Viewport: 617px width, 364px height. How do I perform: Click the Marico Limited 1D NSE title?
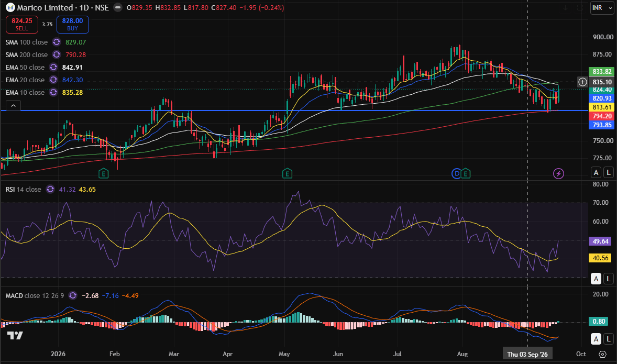click(x=63, y=7)
